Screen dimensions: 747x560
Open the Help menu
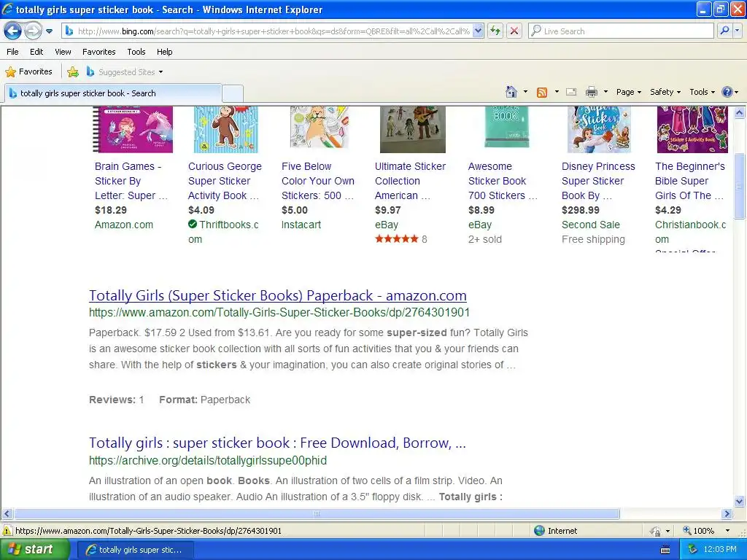(x=164, y=52)
